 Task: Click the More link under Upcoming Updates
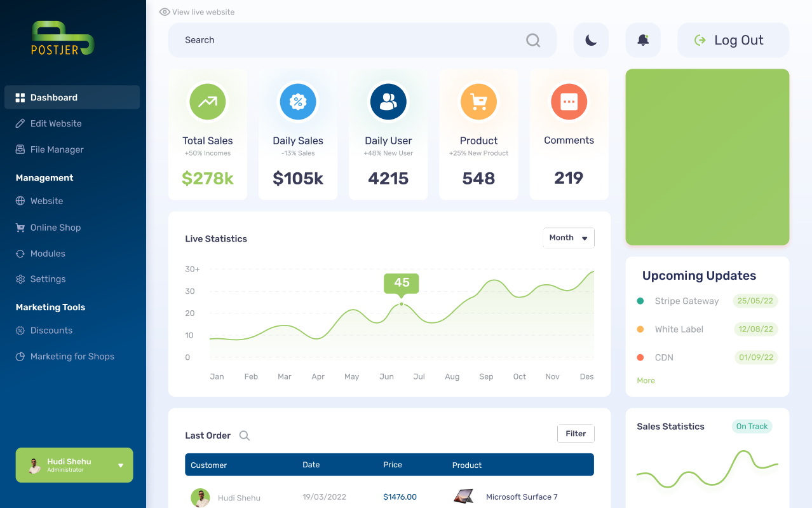pos(646,380)
